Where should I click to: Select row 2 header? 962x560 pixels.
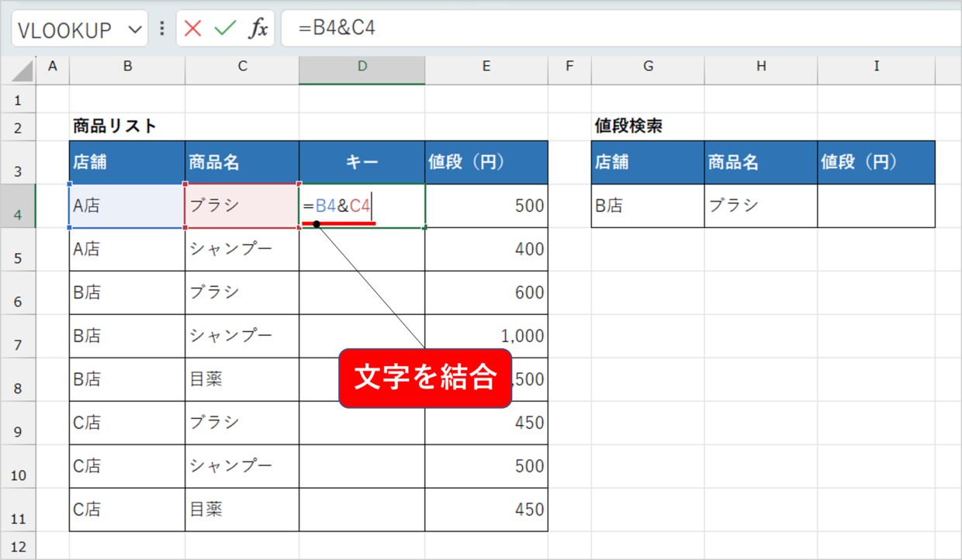[19, 127]
